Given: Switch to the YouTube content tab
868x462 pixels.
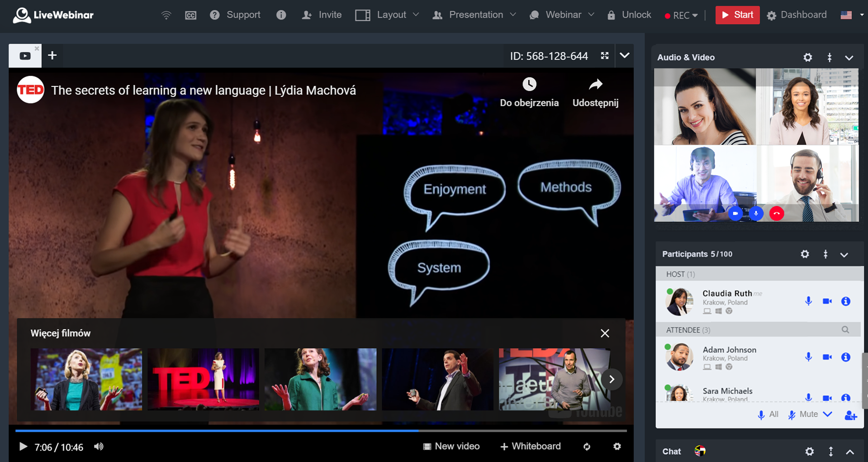Looking at the screenshot, I should pos(24,55).
